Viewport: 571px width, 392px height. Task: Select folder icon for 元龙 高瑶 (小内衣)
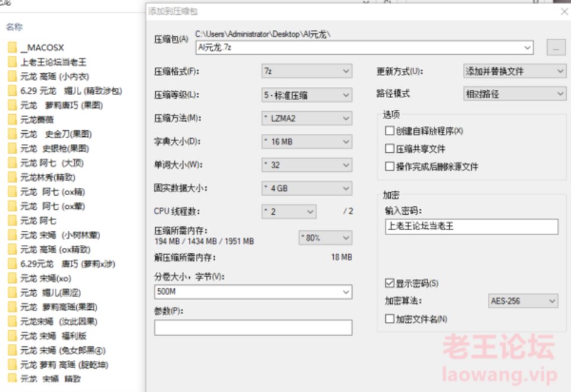[12, 77]
